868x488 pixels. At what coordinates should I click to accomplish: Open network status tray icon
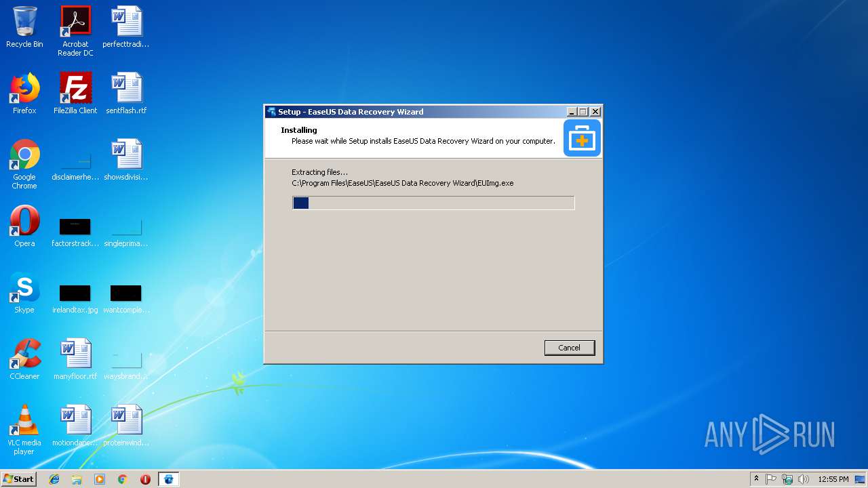[787, 479]
